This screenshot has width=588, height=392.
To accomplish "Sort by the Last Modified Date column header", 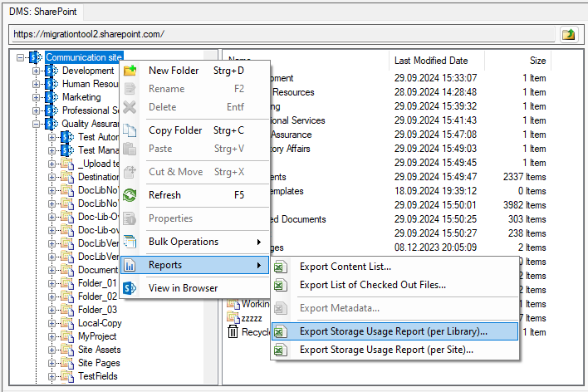I will click(x=437, y=61).
